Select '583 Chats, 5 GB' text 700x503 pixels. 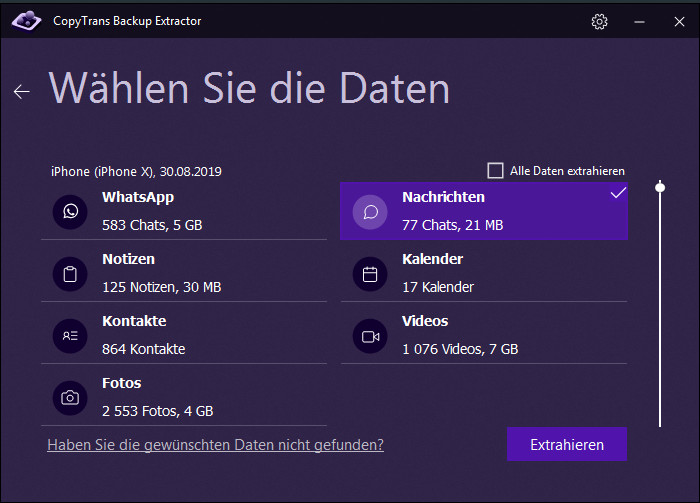152,225
